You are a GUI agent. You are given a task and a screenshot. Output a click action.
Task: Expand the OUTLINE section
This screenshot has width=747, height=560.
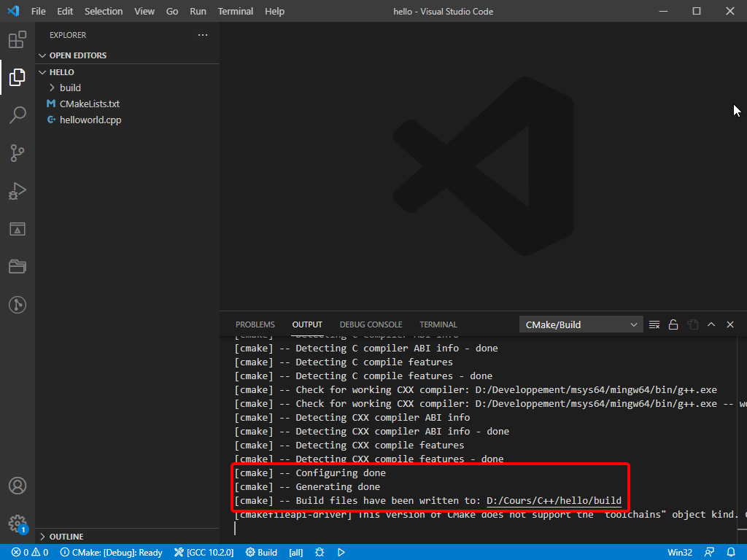point(128,537)
